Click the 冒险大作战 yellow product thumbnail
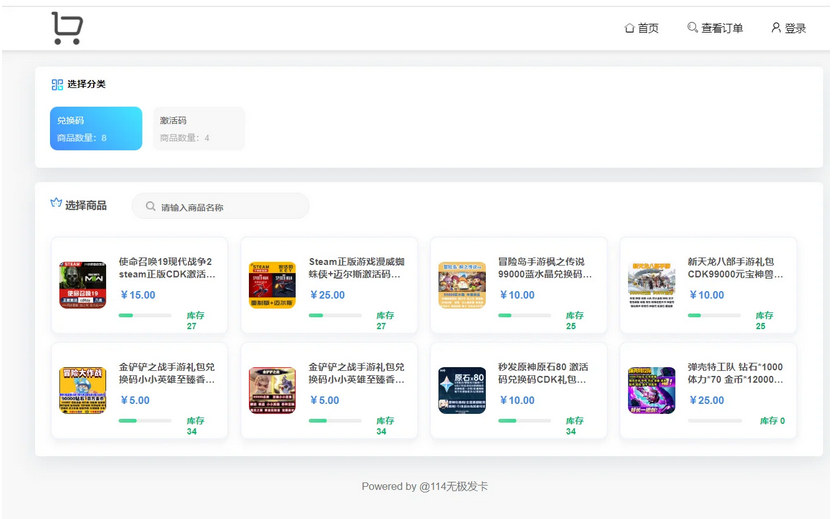832x519 pixels. (x=82, y=390)
